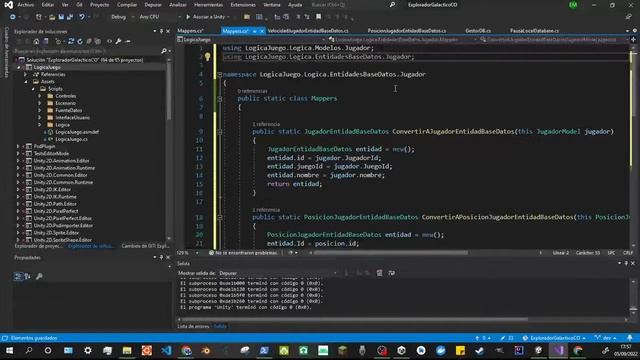Screen dimensions: 640x360
Task: Expand the Referencias node
Action: click(26, 75)
